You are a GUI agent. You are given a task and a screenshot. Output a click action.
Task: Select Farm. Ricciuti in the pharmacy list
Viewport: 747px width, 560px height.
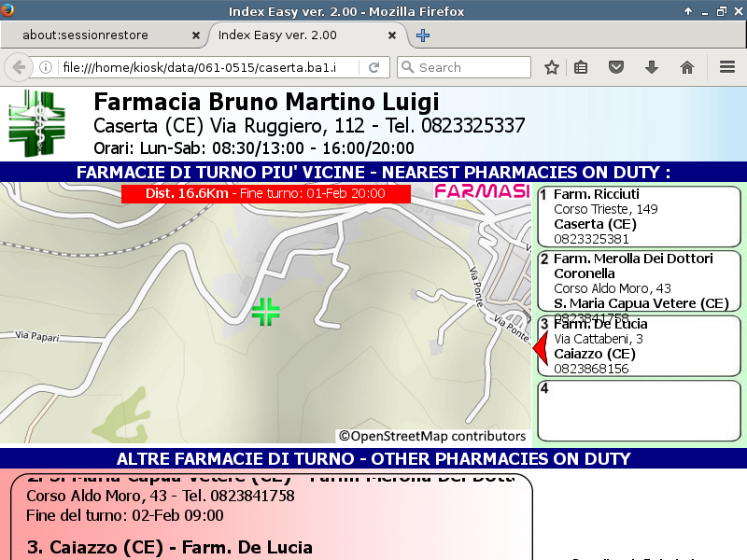point(639,216)
